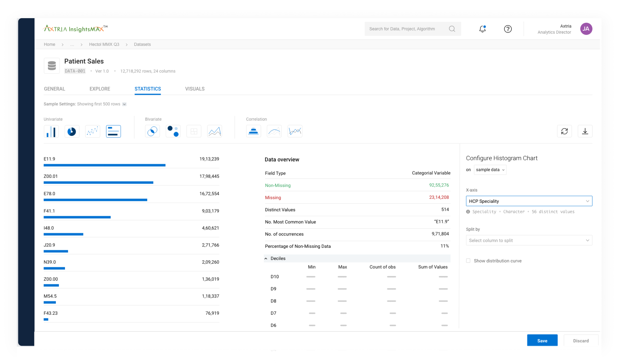This screenshot has width=618, height=364.
Task: Choose the scatter plot bivariate chart
Action: (173, 131)
